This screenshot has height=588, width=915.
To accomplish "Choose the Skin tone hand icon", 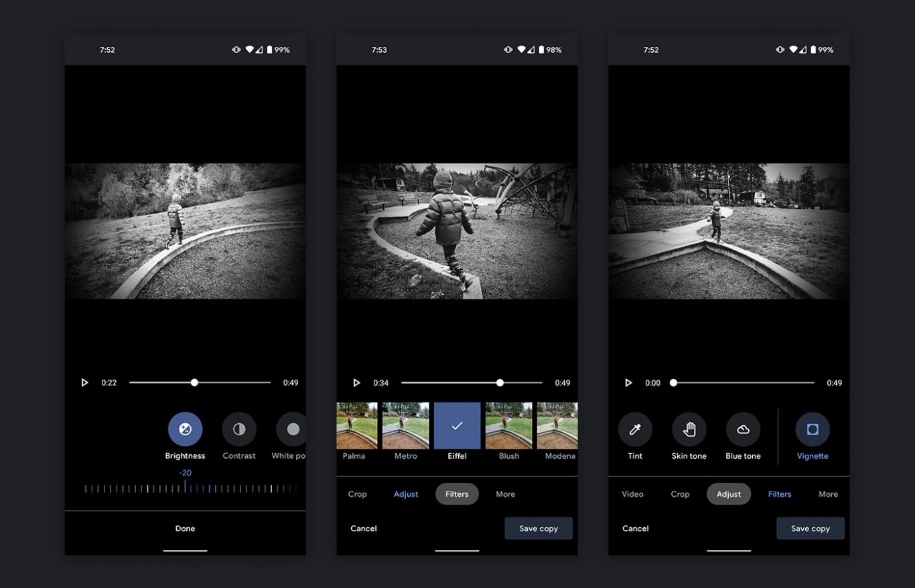I will (x=689, y=429).
